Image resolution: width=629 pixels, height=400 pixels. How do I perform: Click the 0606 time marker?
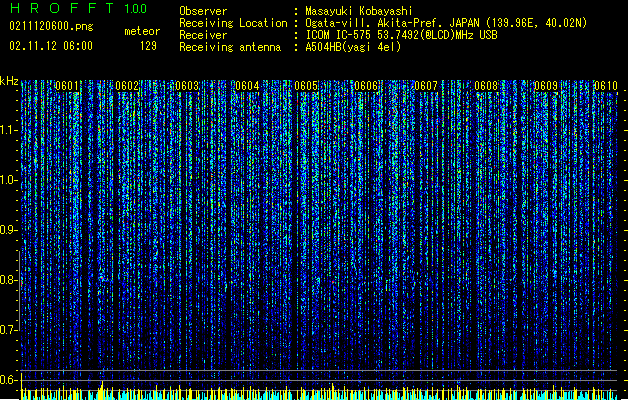[366, 86]
